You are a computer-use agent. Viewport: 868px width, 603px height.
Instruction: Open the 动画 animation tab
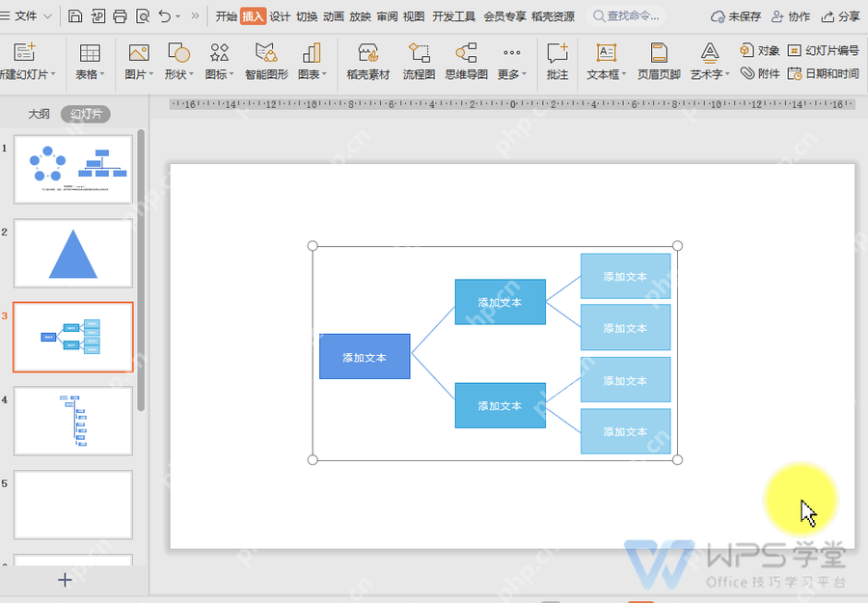click(x=334, y=16)
